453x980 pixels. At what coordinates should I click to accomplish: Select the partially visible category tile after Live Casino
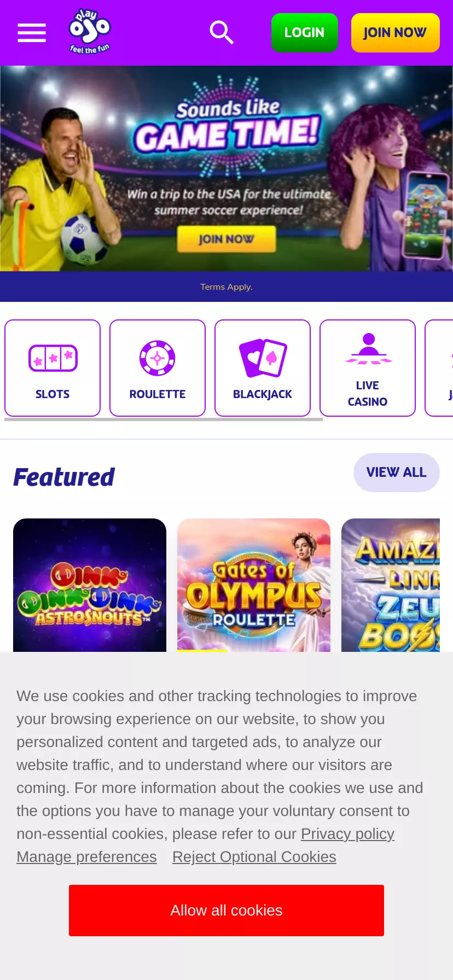[x=439, y=368]
